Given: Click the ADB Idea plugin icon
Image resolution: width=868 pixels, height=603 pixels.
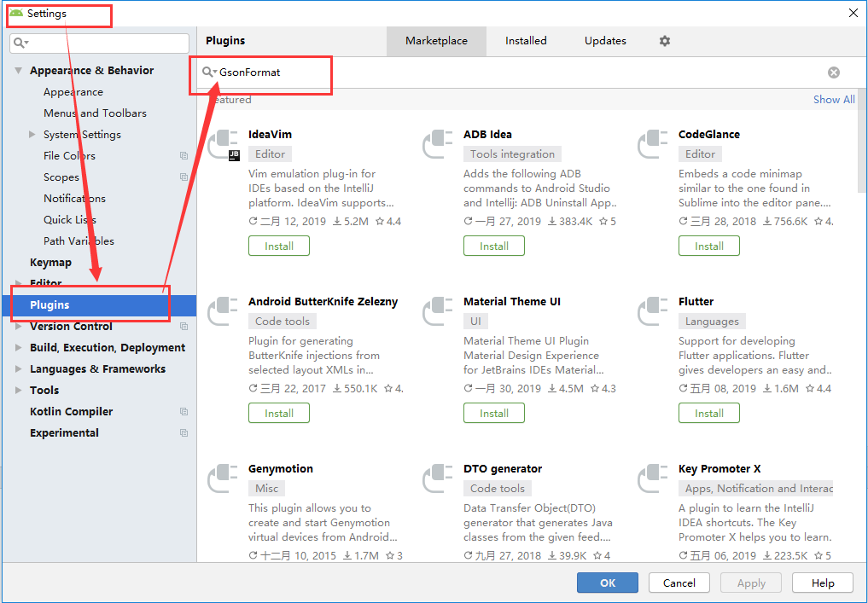Looking at the screenshot, I should (438, 144).
